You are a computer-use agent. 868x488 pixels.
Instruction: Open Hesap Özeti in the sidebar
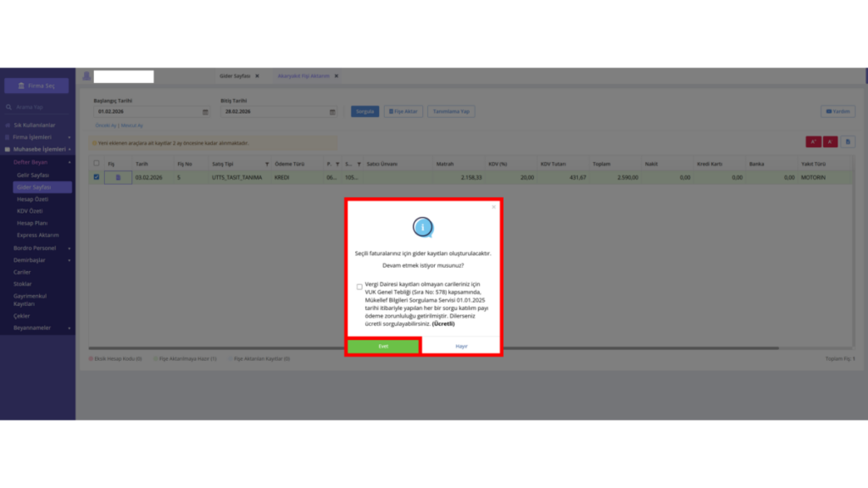(x=33, y=199)
